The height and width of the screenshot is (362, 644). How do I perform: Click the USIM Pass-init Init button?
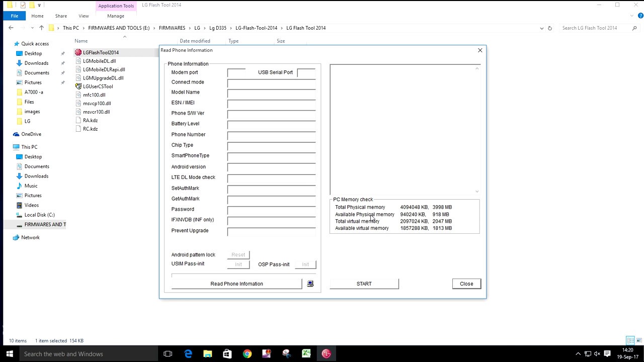coord(238,264)
